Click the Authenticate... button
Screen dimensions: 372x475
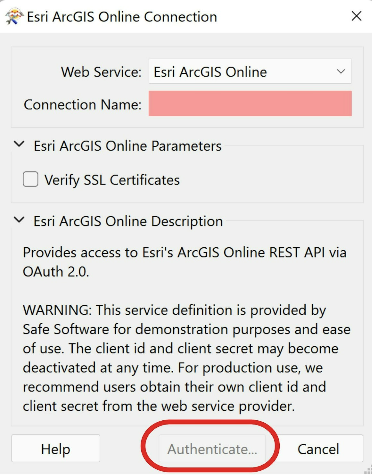tap(212, 449)
